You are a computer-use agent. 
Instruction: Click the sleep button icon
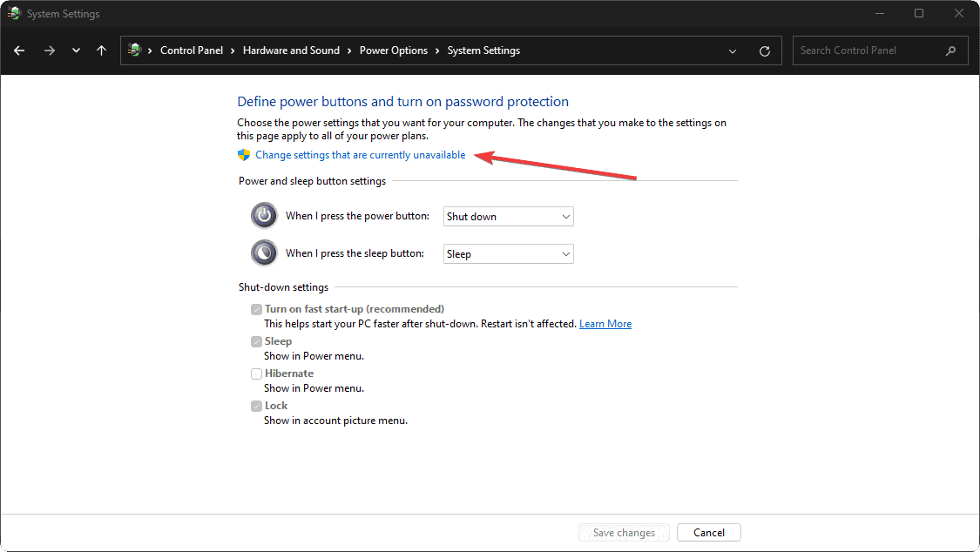click(263, 252)
